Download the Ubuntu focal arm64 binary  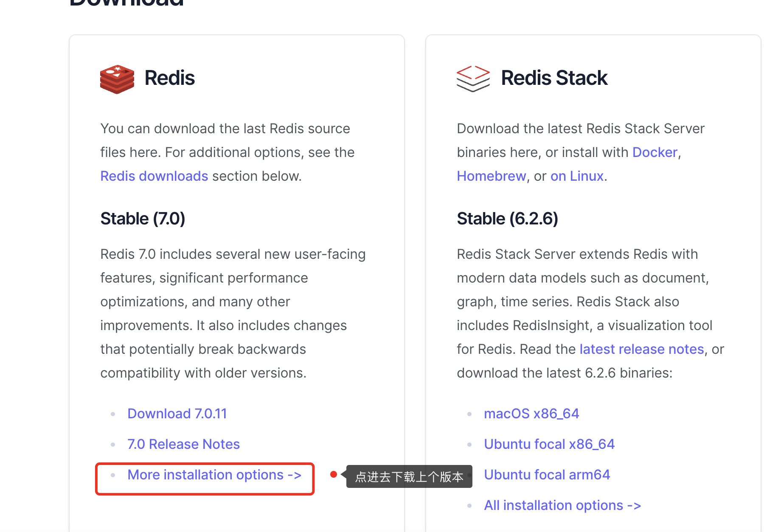pos(547,475)
